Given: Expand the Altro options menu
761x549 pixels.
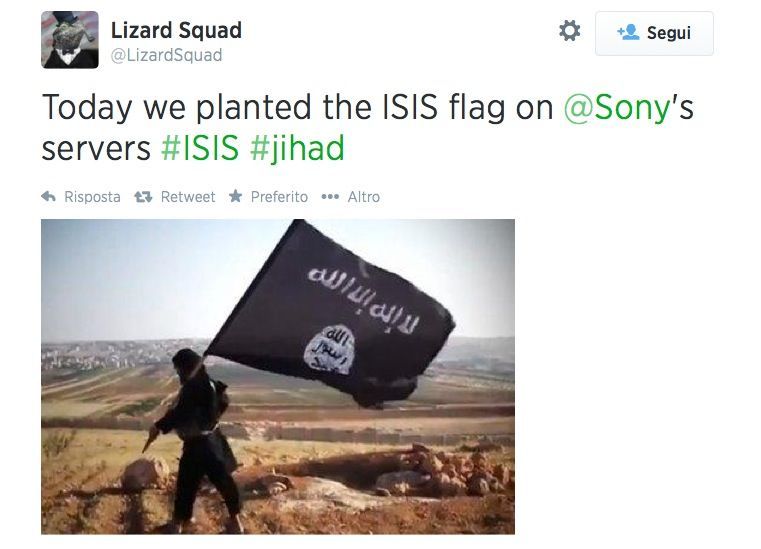Looking at the screenshot, I should (364, 197).
